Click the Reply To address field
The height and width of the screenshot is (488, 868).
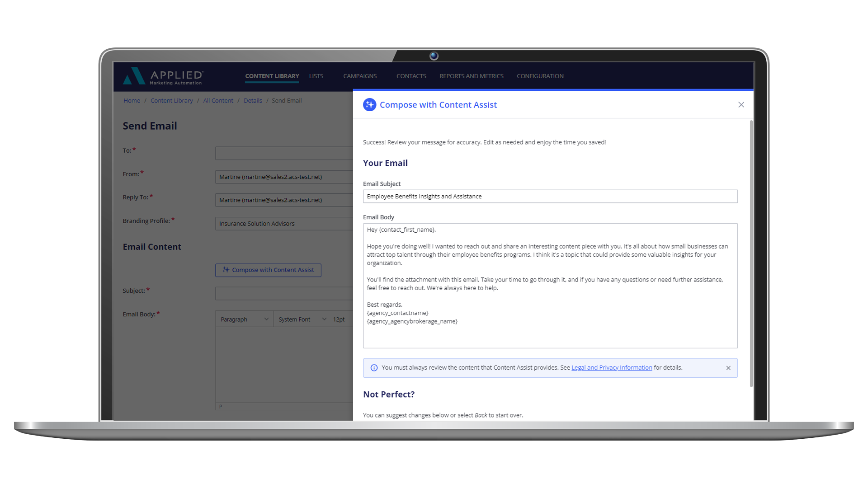[x=284, y=200]
